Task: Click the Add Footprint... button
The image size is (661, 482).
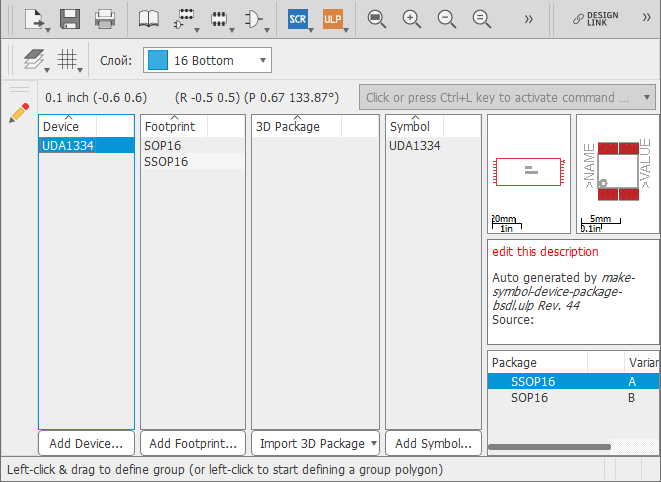Action: tap(193, 443)
